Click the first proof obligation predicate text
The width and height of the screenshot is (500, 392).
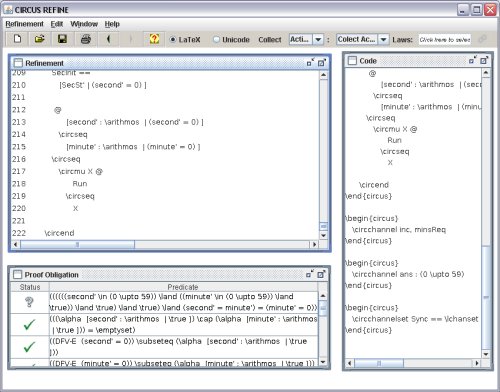pyautogui.click(x=183, y=302)
